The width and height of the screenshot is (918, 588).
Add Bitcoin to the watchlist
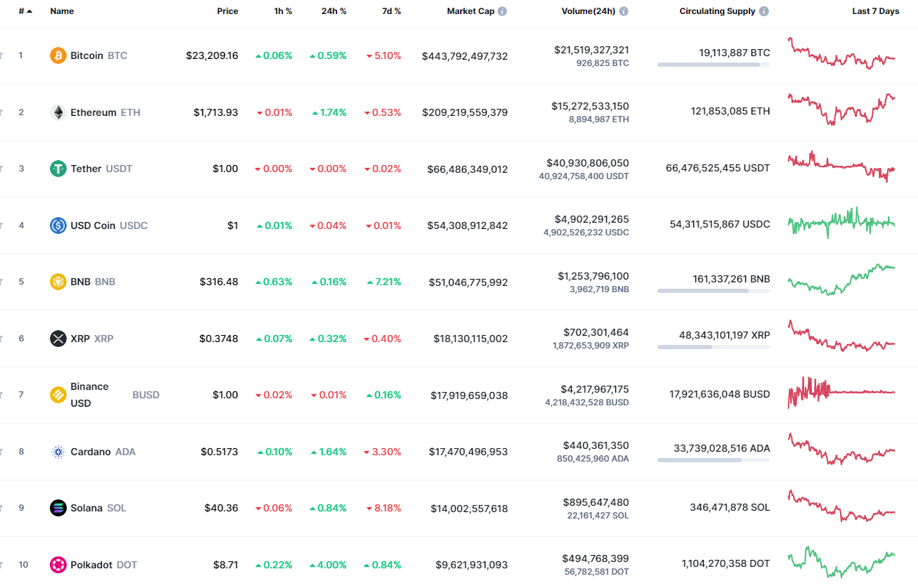click(2, 55)
